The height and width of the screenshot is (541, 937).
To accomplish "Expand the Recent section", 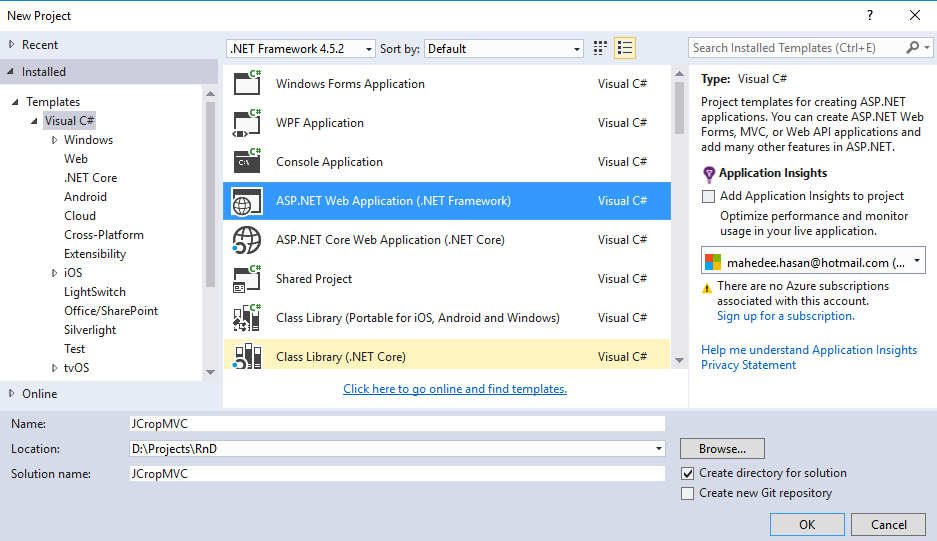I will point(11,44).
